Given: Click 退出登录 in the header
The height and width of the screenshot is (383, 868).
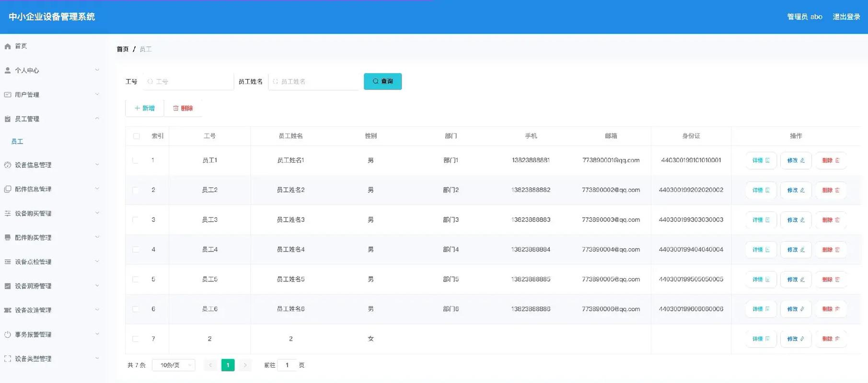Looking at the screenshot, I should pos(846,17).
